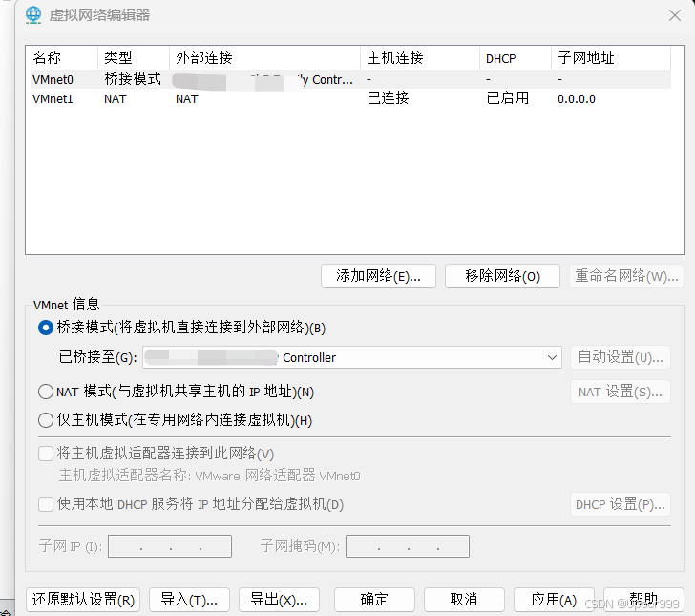Click the DHCP column header
Image resolution: width=695 pixels, height=616 pixels.
click(516, 57)
